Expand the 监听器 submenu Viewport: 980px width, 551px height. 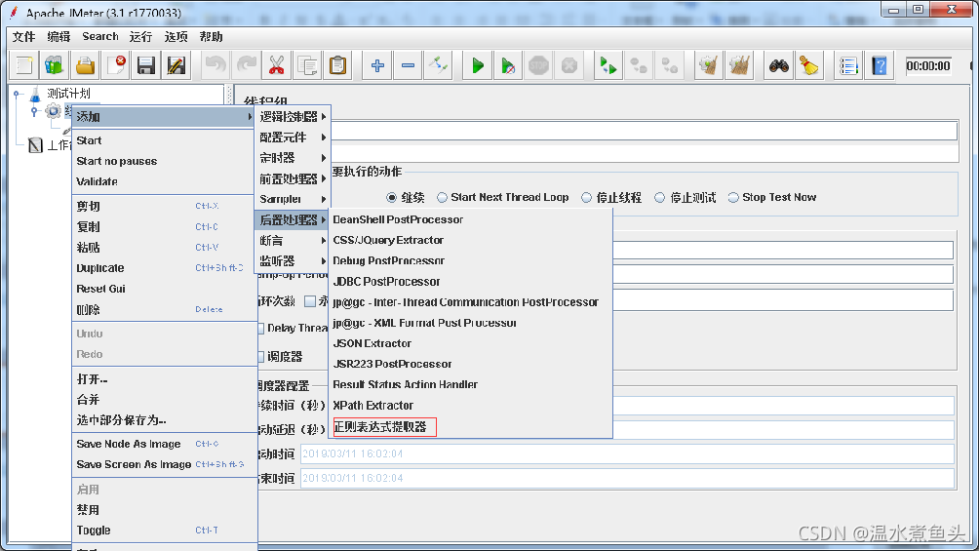tap(292, 261)
